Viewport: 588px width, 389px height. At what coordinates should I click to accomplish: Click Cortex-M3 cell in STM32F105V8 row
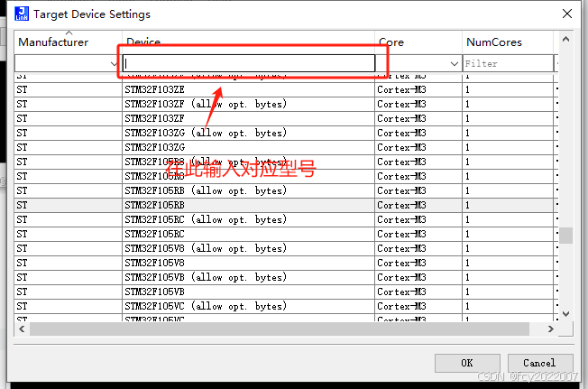(x=418, y=263)
